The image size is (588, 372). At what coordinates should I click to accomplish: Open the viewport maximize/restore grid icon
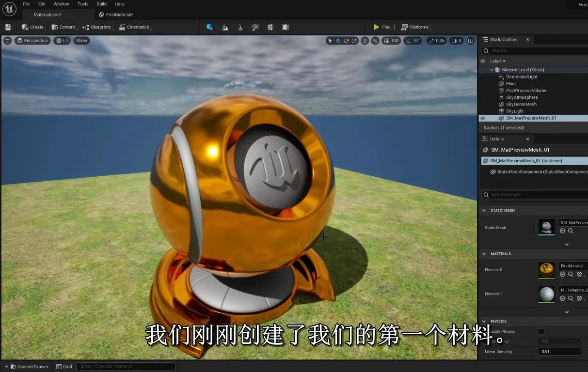tap(470, 41)
